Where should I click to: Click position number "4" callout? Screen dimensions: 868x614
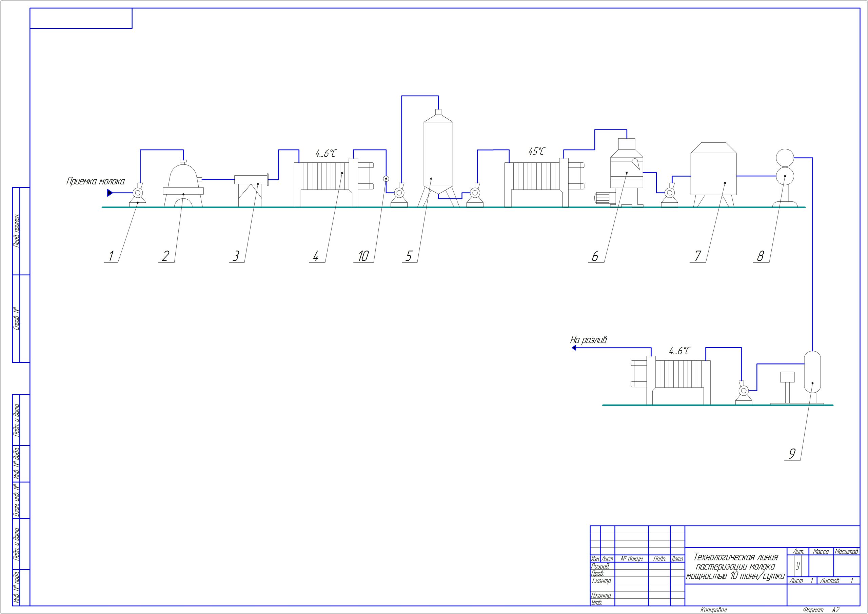pos(316,256)
